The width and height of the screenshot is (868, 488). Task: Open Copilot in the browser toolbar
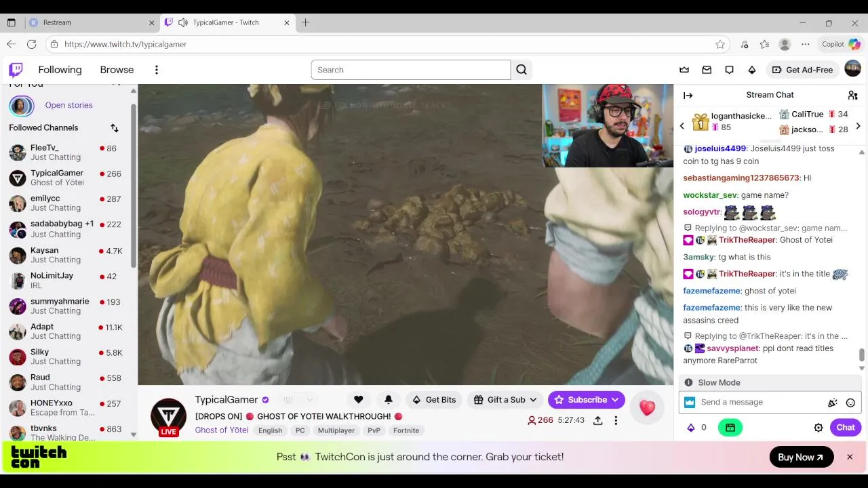pyautogui.click(x=841, y=44)
